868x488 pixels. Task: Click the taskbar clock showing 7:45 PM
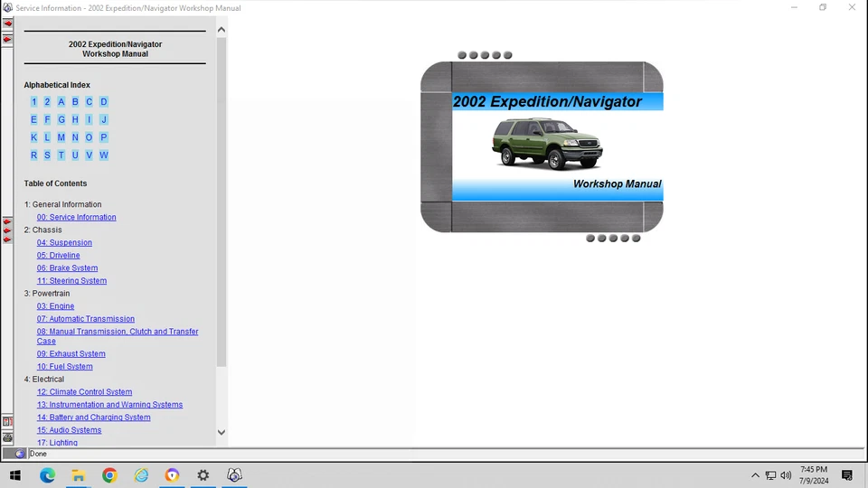[813, 475]
